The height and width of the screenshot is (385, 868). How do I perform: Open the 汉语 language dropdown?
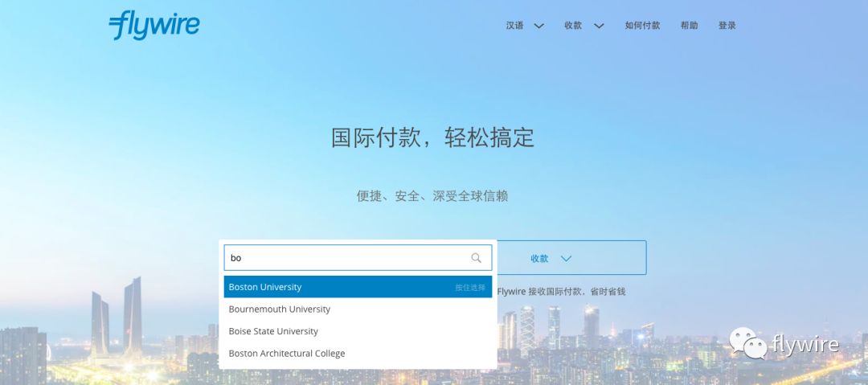(525, 26)
